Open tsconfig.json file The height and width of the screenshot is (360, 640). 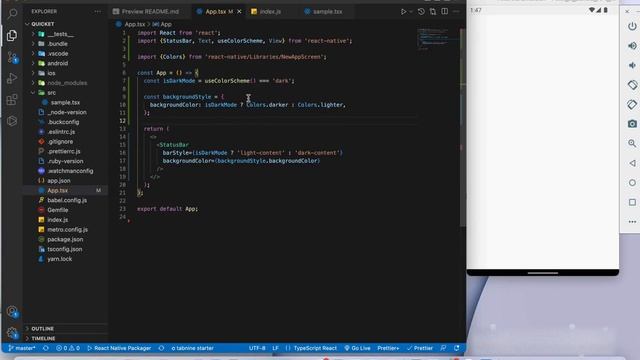point(64,249)
